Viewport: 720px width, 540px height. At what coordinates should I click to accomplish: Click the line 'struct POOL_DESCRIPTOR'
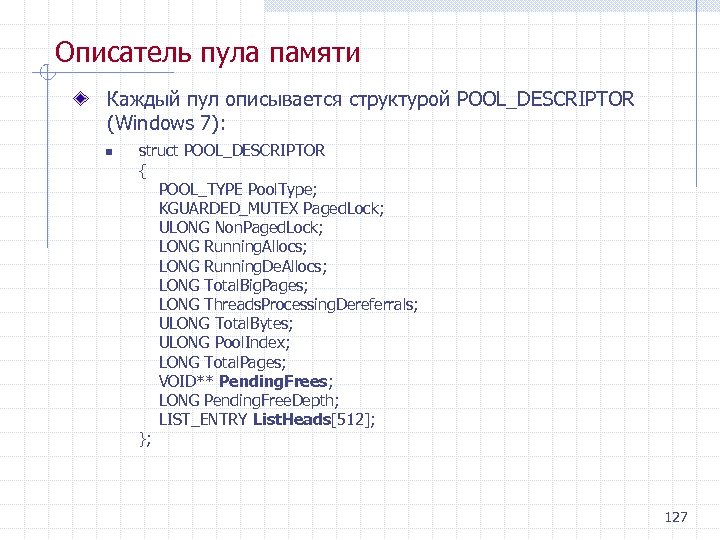[x=231, y=151]
